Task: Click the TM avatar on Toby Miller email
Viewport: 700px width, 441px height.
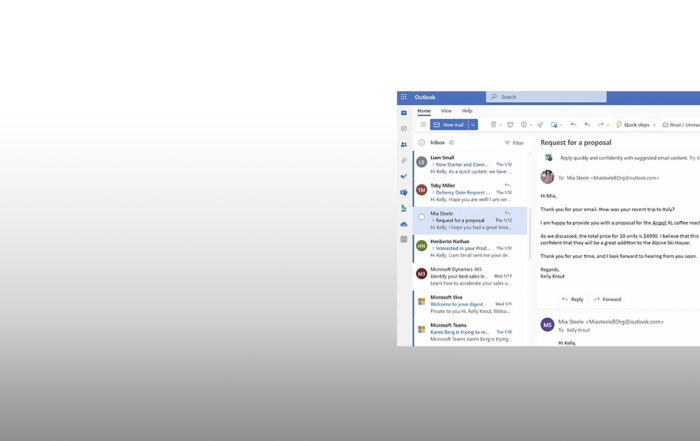Action: 421,190
